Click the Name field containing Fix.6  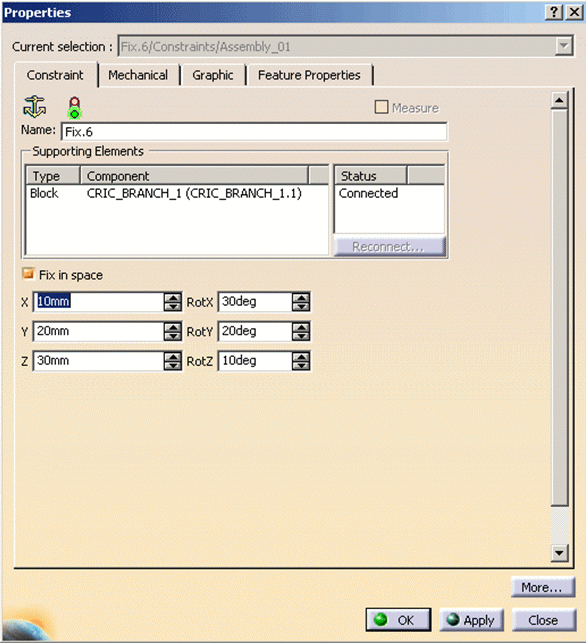pos(254,132)
